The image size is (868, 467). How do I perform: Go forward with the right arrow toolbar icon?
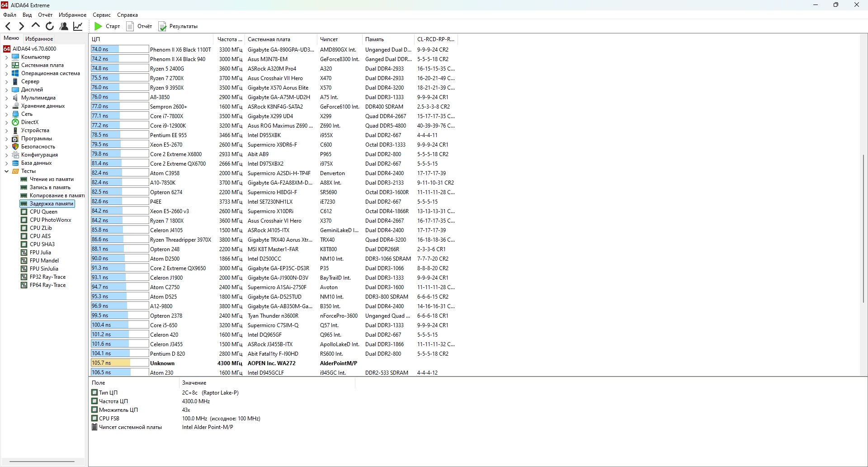tap(21, 26)
